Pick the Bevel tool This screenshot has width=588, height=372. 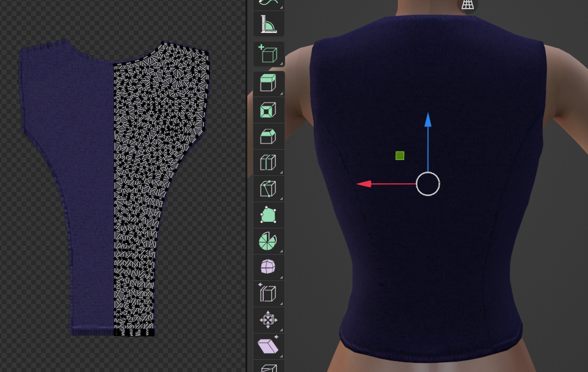(x=269, y=136)
